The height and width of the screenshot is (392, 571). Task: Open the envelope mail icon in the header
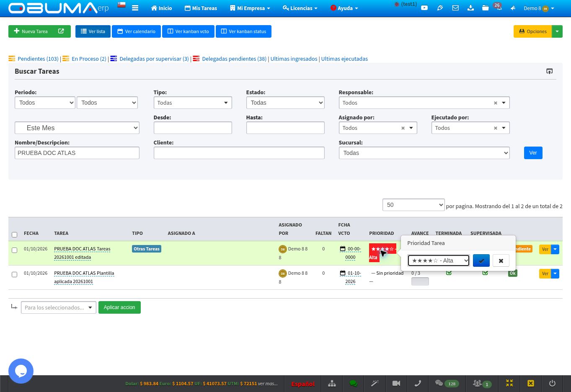(x=455, y=8)
